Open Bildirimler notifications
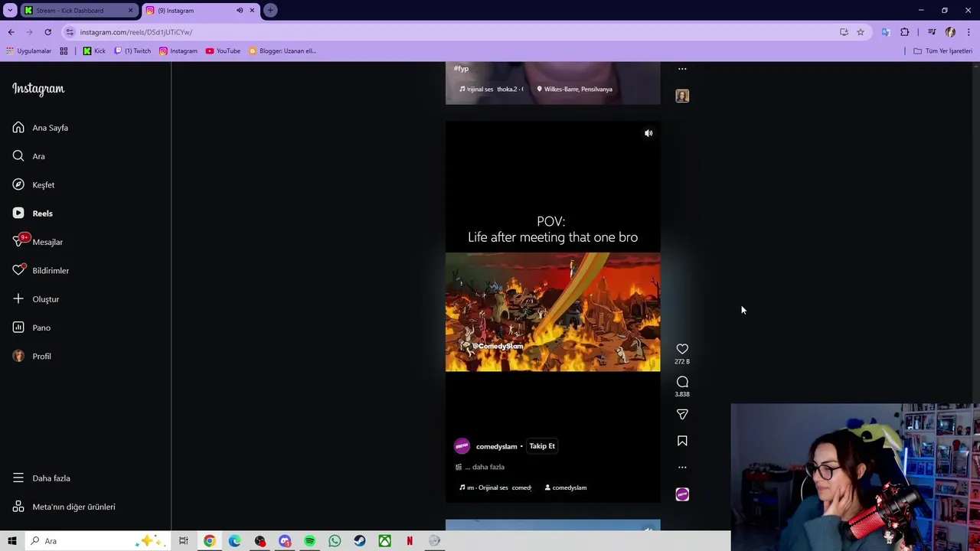The height and width of the screenshot is (551, 980). click(41, 270)
